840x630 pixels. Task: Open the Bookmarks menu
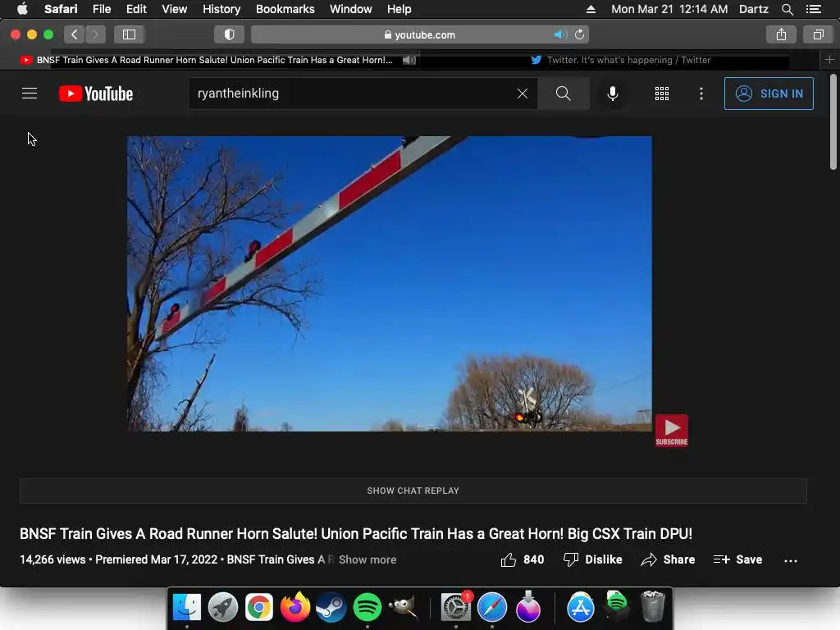285,9
